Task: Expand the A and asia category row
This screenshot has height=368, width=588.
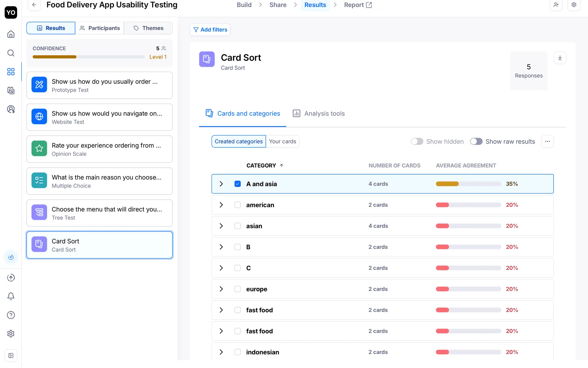Action: [x=221, y=184]
